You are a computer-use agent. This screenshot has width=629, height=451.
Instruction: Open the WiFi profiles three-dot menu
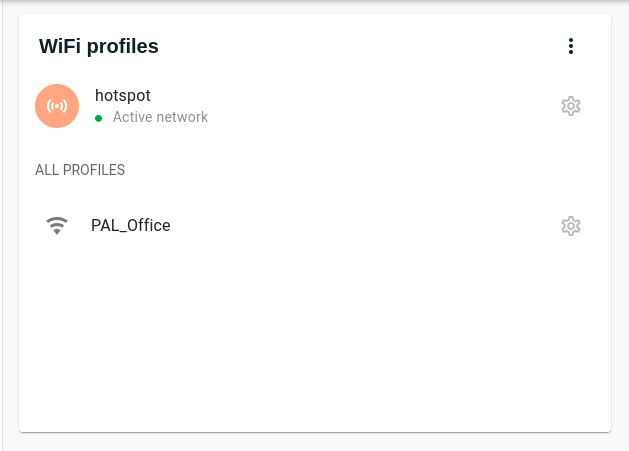tap(571, 46)
